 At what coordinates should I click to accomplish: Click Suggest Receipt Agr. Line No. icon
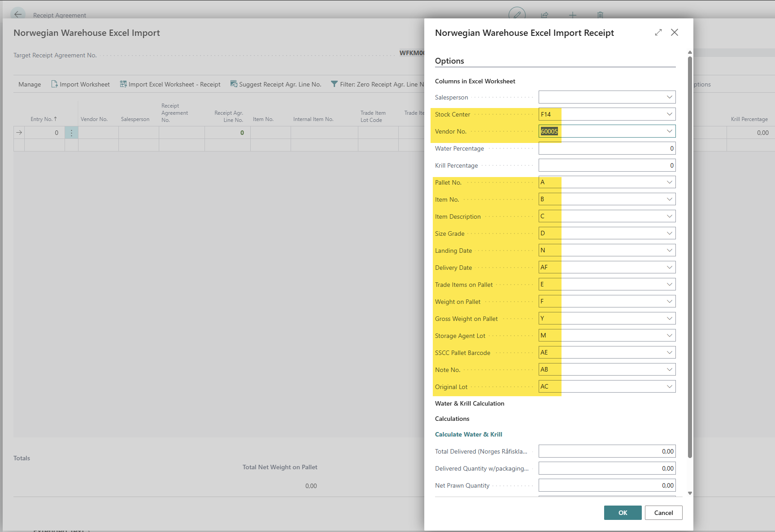click(234, 84)
